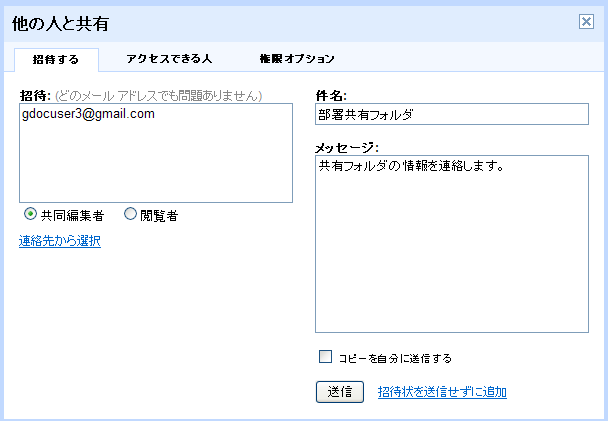The image size is (608, 421).
Task: Select the 閲覧者 radio button
Action: pos(130,214)
